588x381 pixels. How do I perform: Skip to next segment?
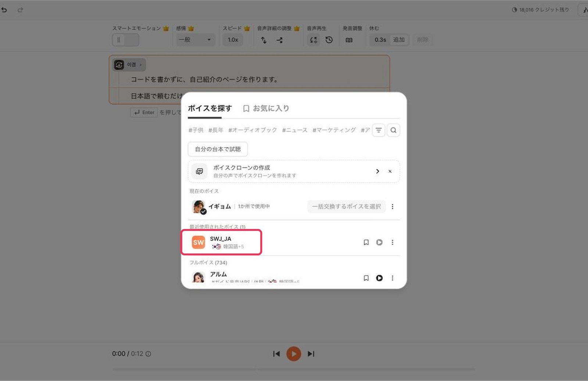(311, 354)
